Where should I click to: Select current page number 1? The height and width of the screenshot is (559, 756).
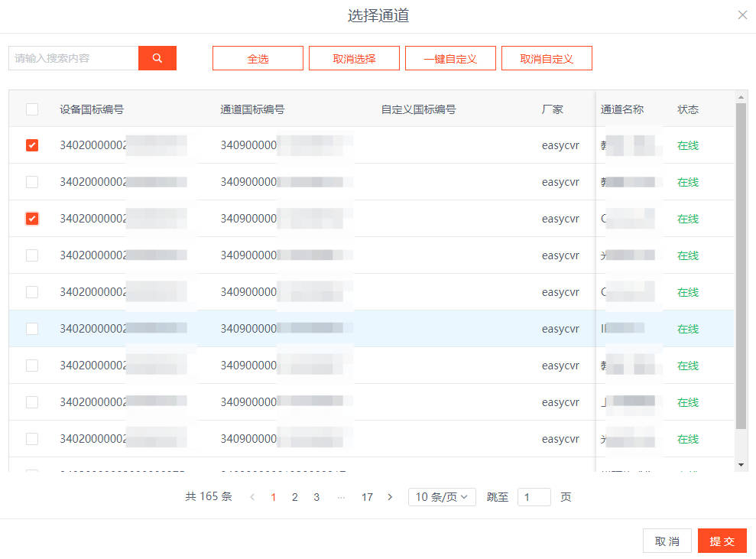coord(274,497)
